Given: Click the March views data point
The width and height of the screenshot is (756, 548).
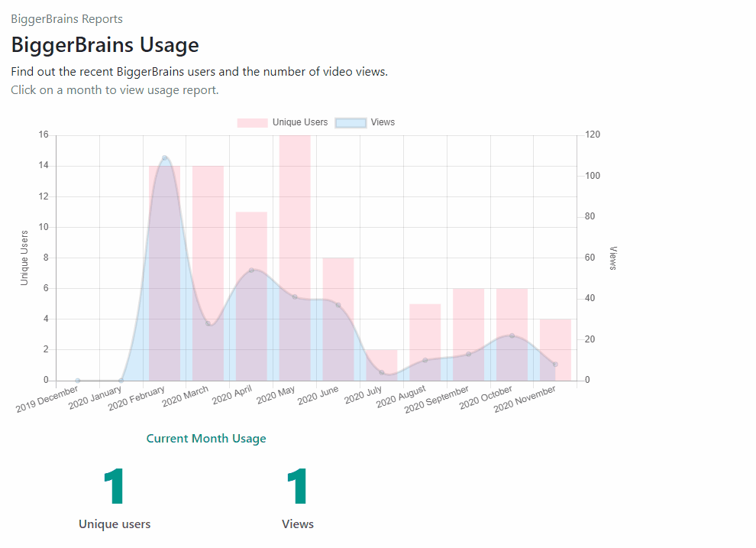Looking at the screenshot, I should point(208,323).
